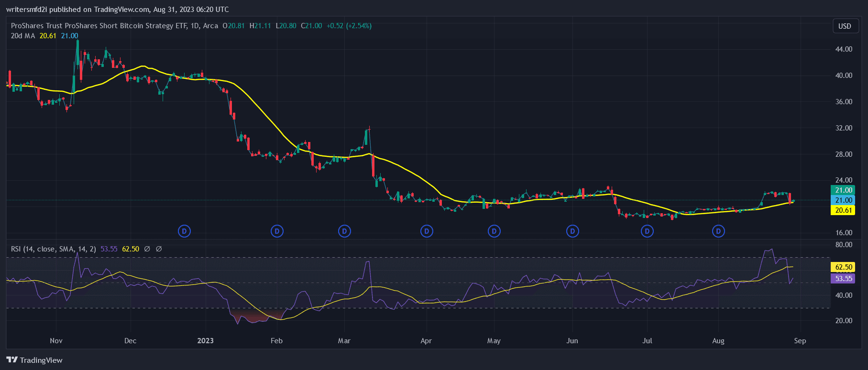The width and height of the screenshot is (868, 370).
Task: Click the ProShares Short Bitcoin ETF title
Action: [99, 26]
